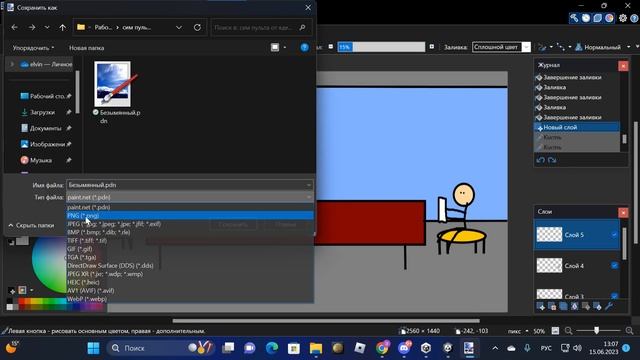Click the undo arrow in the History panel
Viewport: 640px width, 360px height.
[541, 160]
